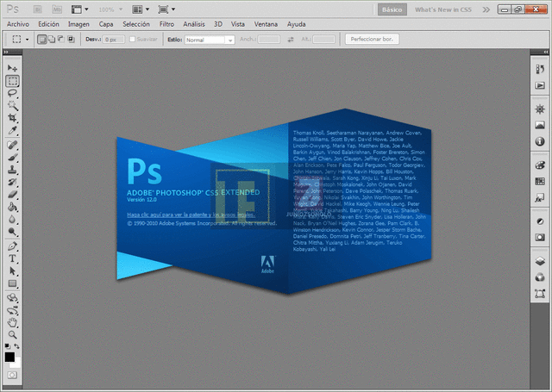The width and height of the screenshot is (552, 392).
Task: Select the Hand tool
Action: tap(12, 322)
